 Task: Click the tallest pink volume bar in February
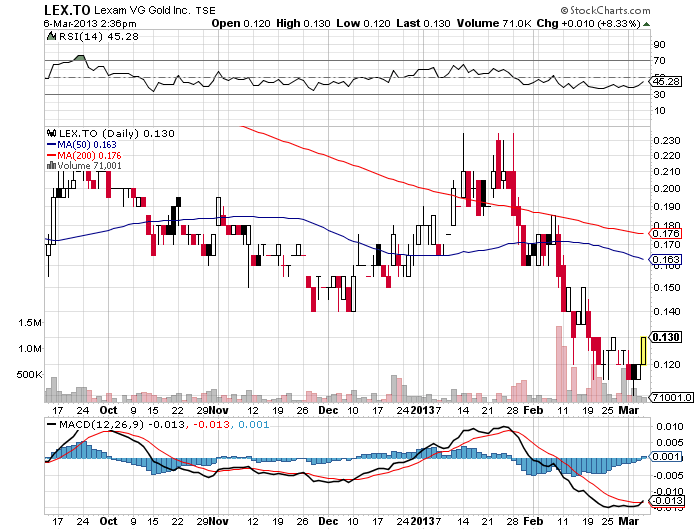558,364
